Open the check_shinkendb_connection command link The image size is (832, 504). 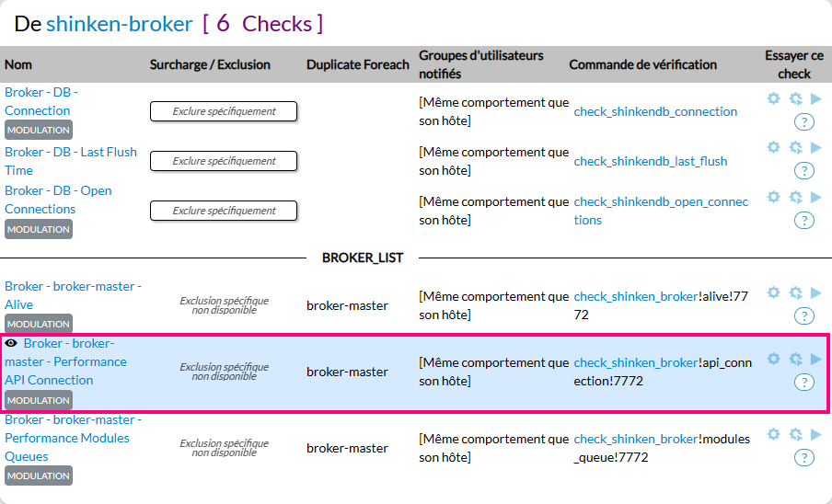[655, 111]
